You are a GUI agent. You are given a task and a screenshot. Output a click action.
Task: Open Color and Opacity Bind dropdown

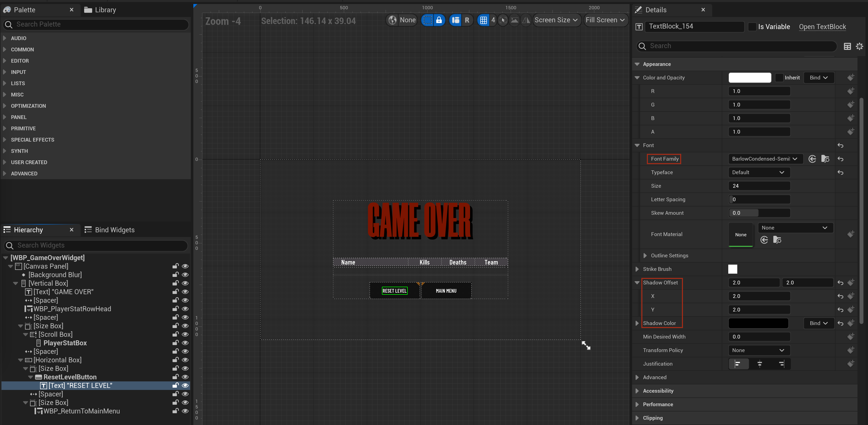tap(819, 77)
